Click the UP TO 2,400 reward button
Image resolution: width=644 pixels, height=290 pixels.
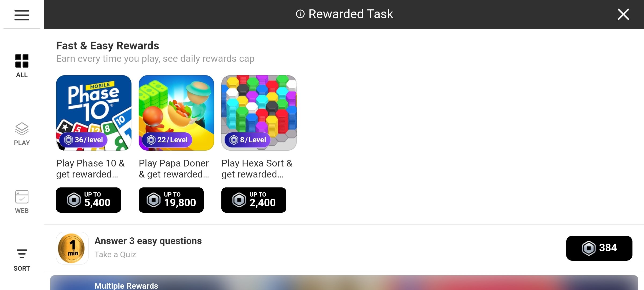(x=254, y=200)
